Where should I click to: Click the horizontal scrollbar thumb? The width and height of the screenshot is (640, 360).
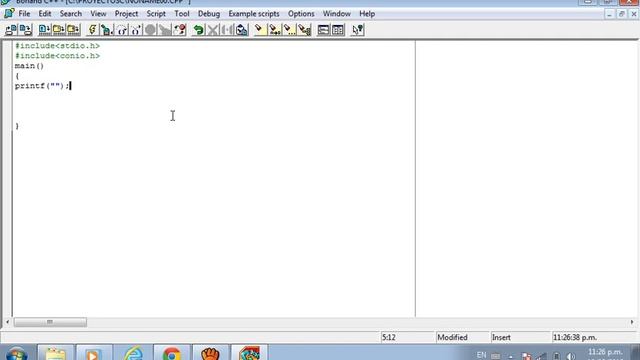(50, 322)
